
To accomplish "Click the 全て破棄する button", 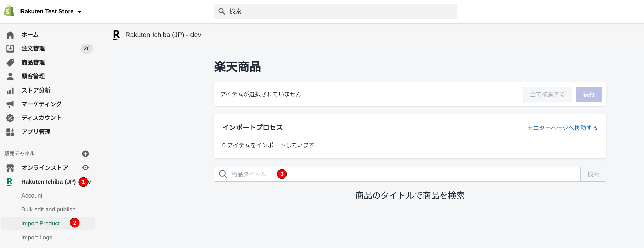I will [548, 94].
